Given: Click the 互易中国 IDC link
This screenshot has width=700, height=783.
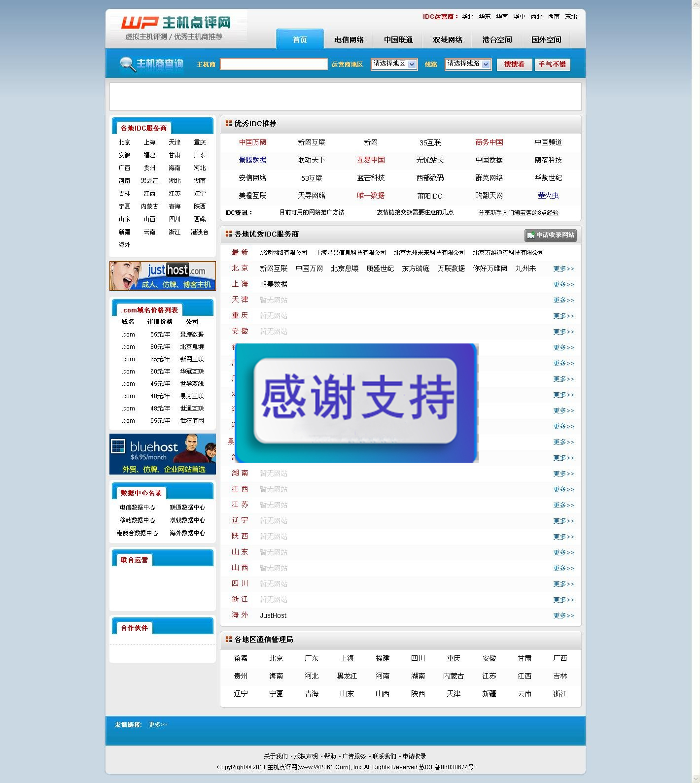Looking at the screenshot, I should click(371, 160).
